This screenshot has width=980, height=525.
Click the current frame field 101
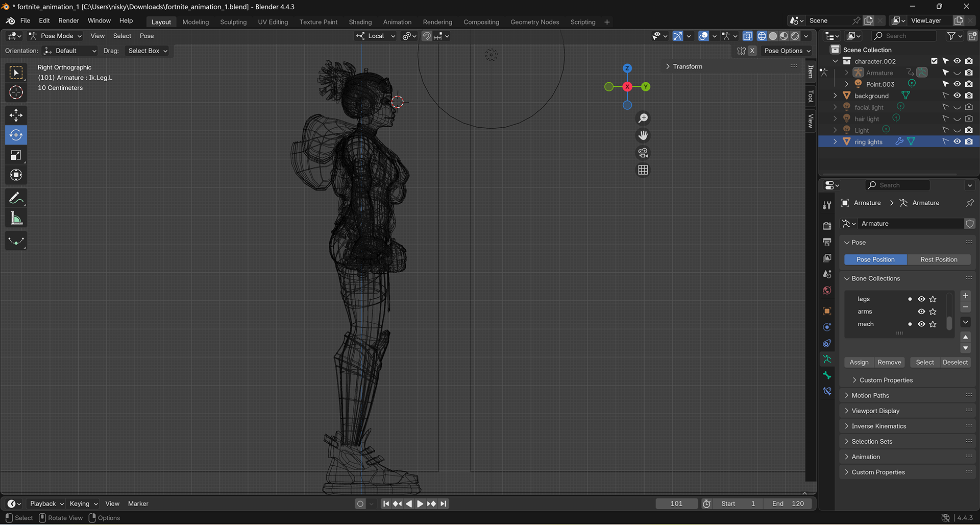(x=676, y=504)
